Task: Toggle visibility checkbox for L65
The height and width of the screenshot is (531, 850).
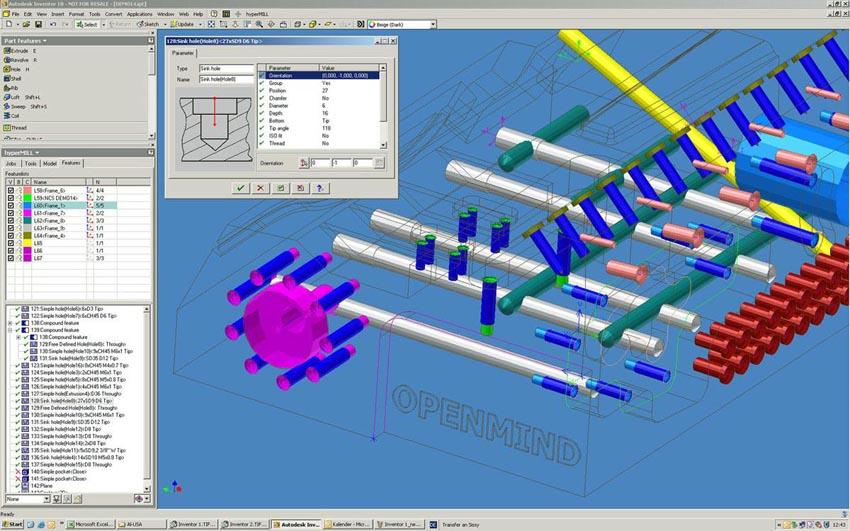Action: click(10, 243)
